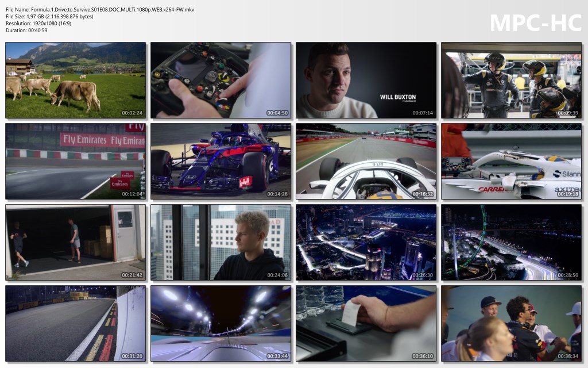Open the Will Buxton interview thumbnail

click(x=366, y=80)
